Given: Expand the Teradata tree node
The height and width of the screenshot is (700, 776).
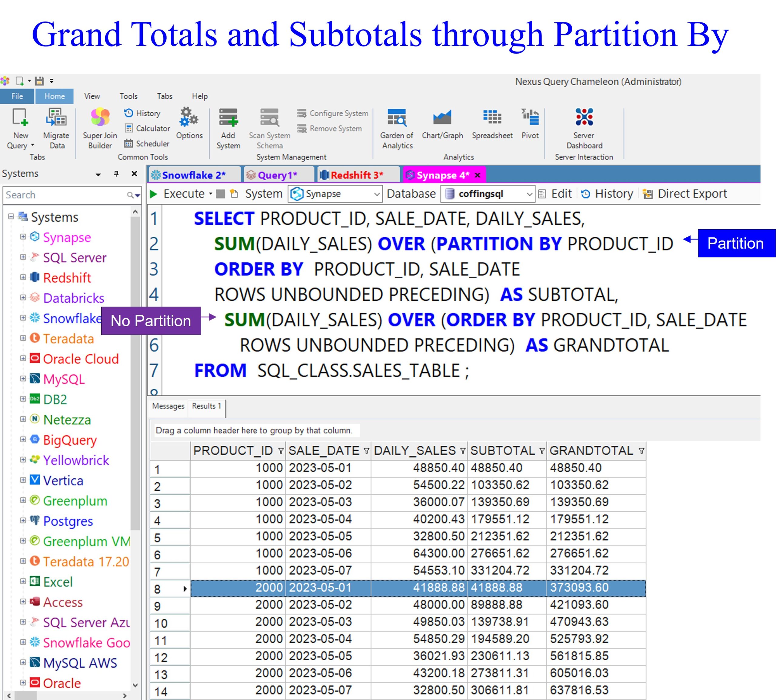Looking at the screenshot, I should click(23, 338).
